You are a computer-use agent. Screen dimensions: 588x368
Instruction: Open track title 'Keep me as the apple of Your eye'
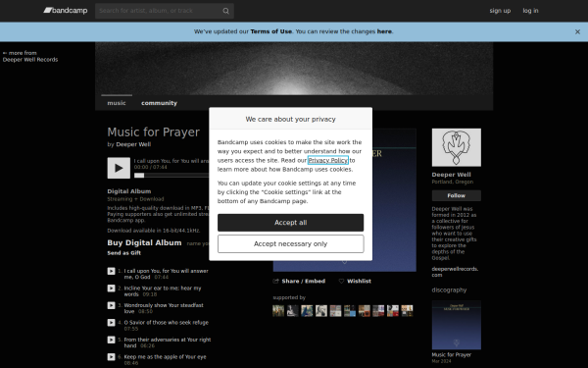[x=165, y=357]
